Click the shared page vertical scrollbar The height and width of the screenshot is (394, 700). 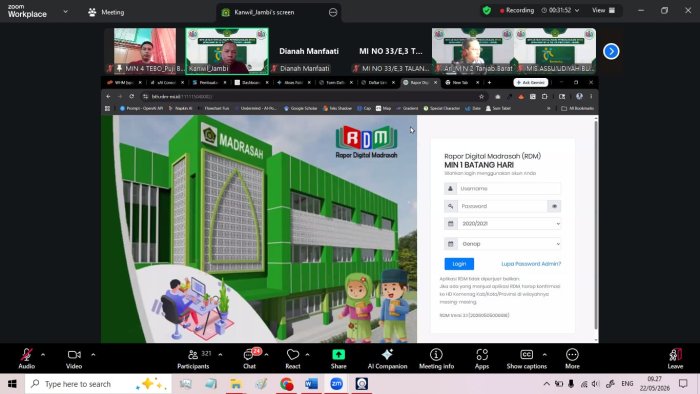coord(596,225)
